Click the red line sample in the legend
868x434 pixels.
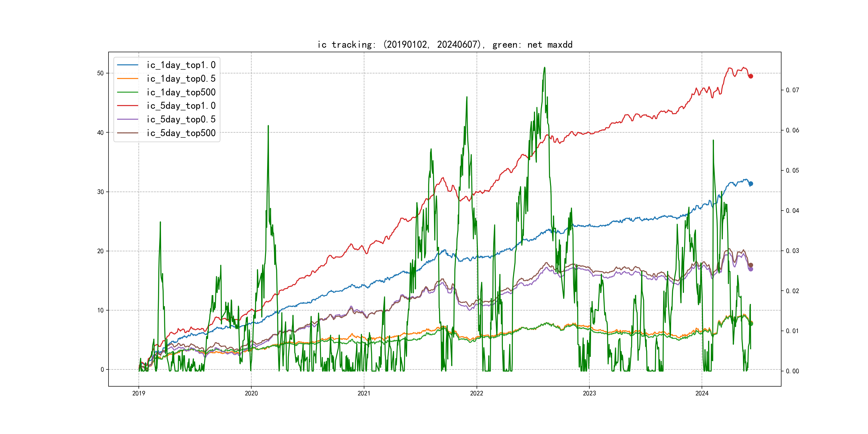pos(127,106)
